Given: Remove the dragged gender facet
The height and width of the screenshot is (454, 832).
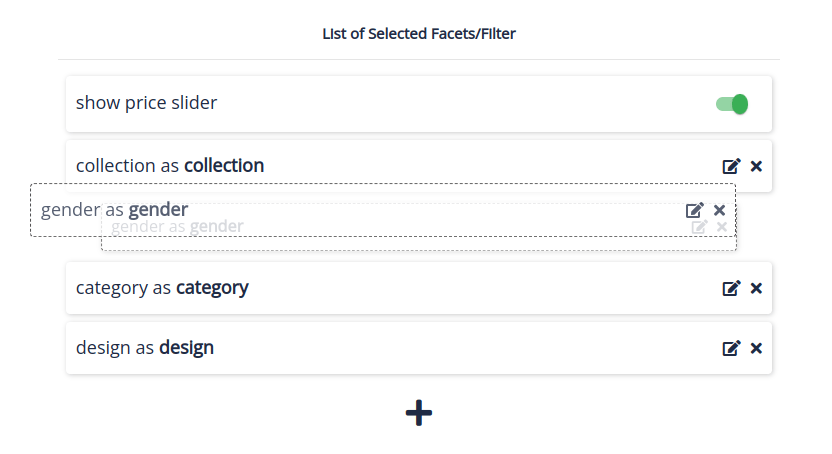Looking at the screenshot, I should (719, 210).
